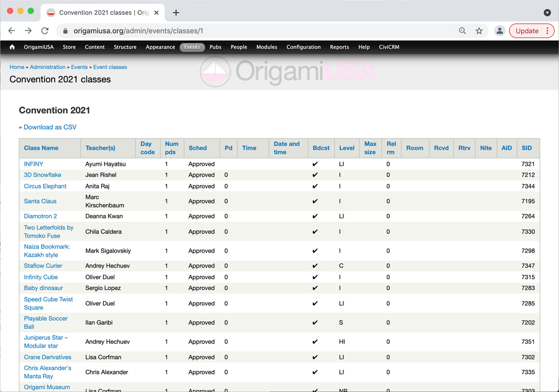Viewport: 559px width, 392px height.
Task: Go forward to the next page
Action: (x=28, y=30)
